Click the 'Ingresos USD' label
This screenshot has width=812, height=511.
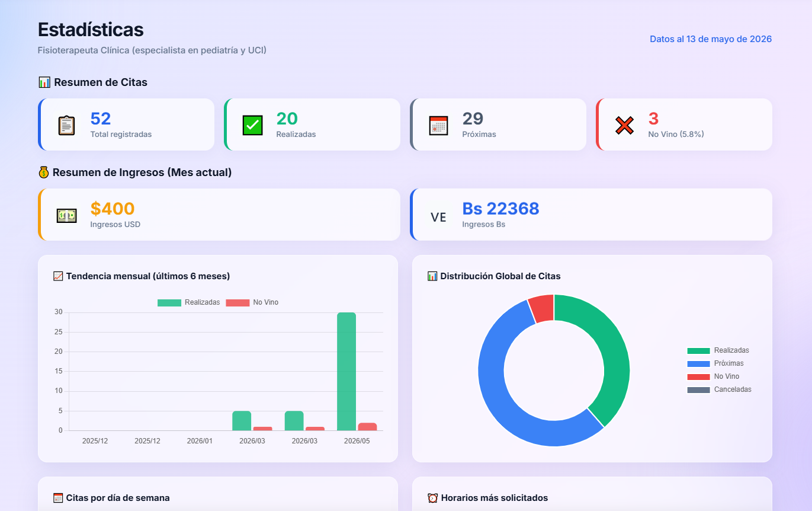(115, 225)
